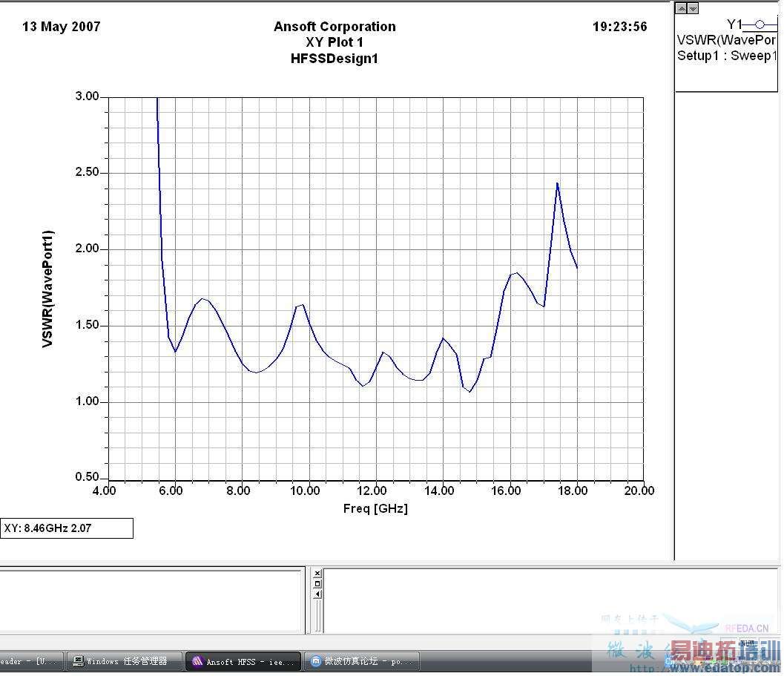This screenshot has width=784, height=676.
Task: Click the X axis tick value 16.00
Action: (x=506, y=491)
